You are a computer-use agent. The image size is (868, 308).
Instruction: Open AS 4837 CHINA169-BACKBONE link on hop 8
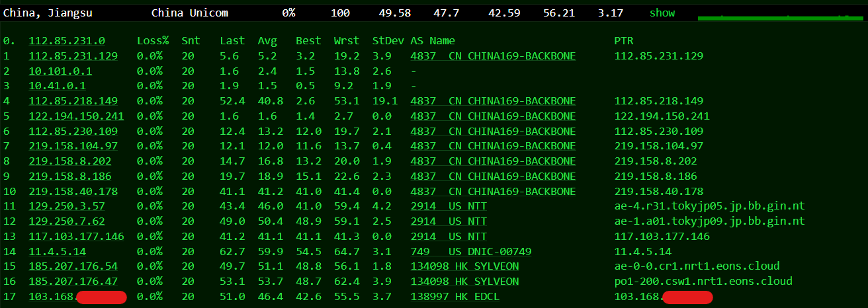tap(493, 161)
